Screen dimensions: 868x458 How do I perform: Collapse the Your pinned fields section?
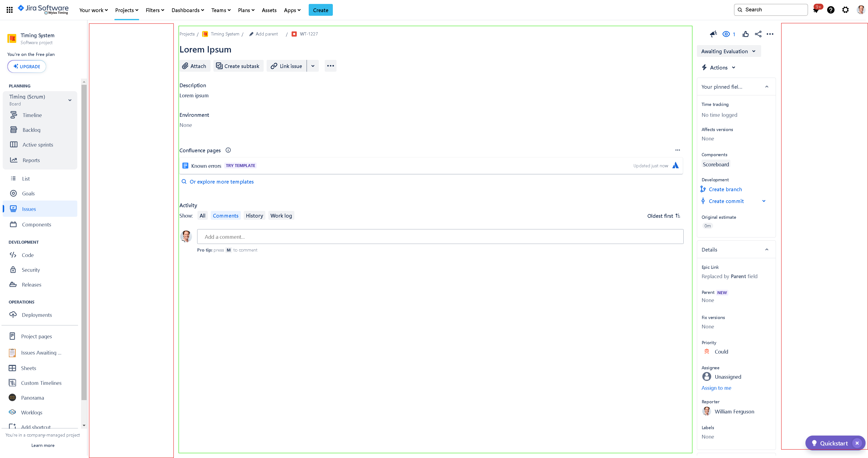tap(767, 87)
